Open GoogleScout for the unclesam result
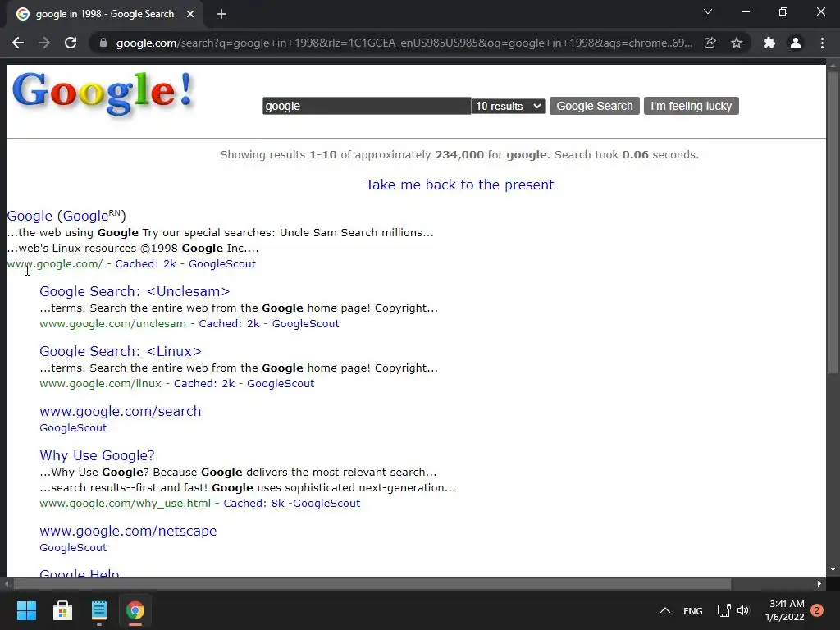This screenshot has height=630, width=840. tap(305, 323)
